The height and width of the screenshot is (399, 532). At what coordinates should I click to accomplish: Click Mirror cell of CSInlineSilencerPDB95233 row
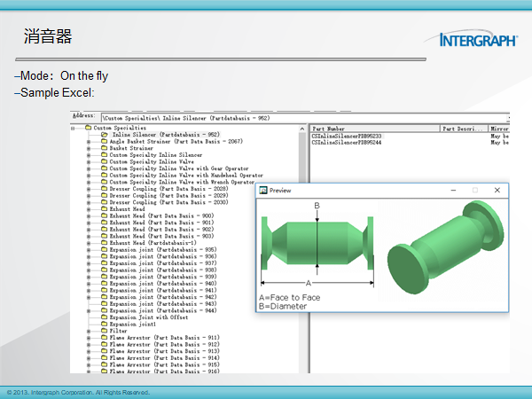(499, 136)
